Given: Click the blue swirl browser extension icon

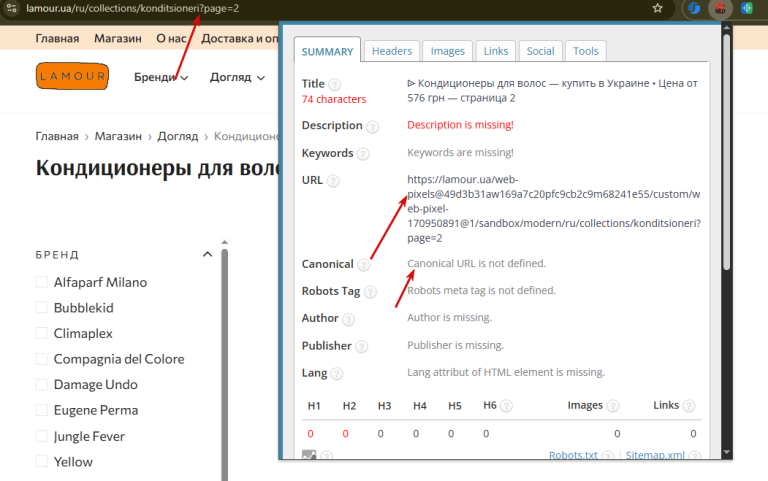Looking at the screenshot, I should tap(694, 8).
